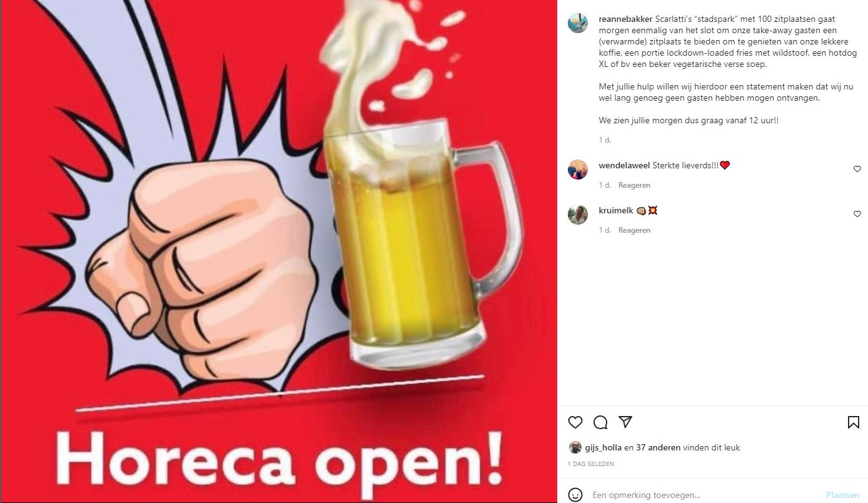The height and width of the screenshot is (503, 868).
Task: Reply to wendelaweel's comment via Reageren
Action: pos(634,185)
